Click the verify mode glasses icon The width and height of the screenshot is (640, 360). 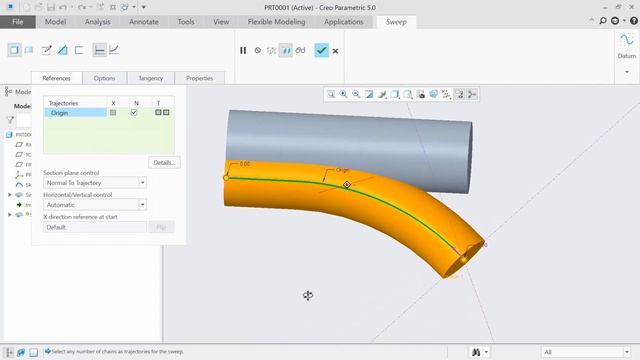click(x=300, y=50)
